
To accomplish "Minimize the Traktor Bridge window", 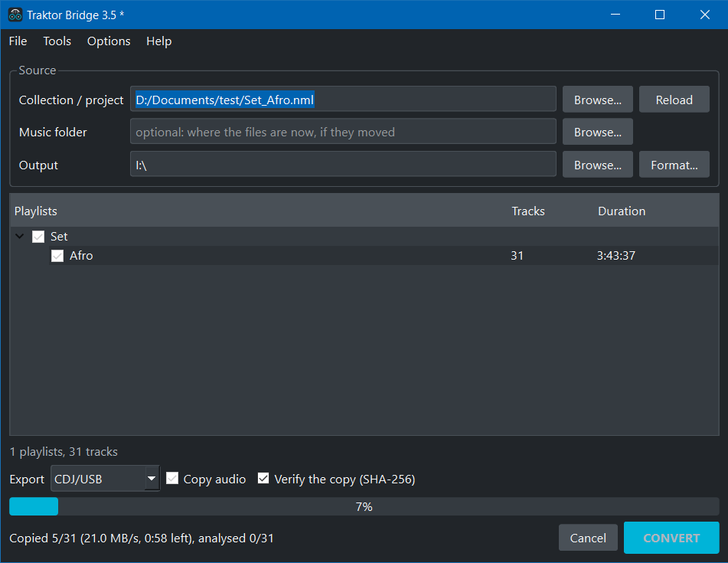I will click(615, 15).
